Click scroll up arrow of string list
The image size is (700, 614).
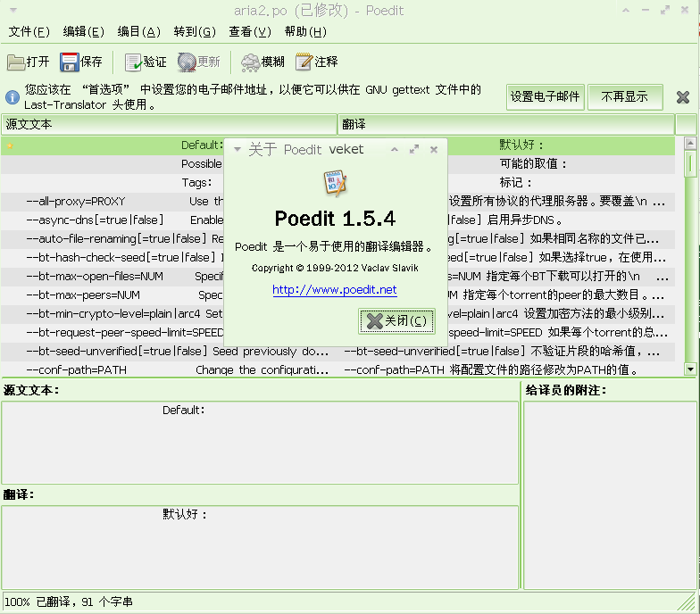click(x=690, y=144)
